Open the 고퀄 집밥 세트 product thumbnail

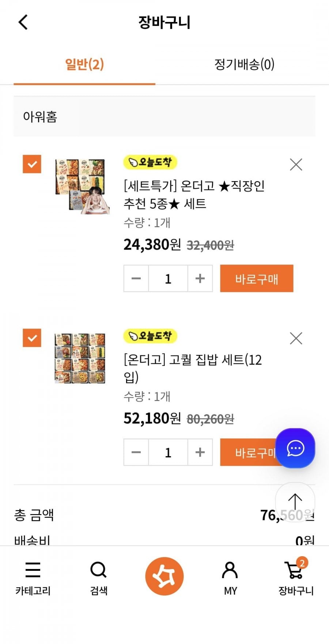pos(80,358)
